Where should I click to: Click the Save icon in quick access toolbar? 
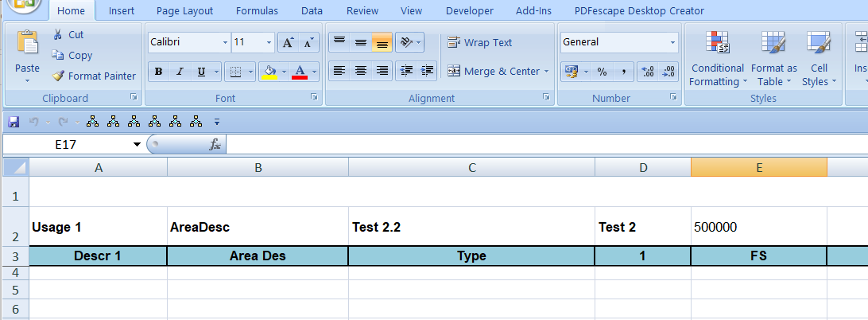(x=14, y=122)
